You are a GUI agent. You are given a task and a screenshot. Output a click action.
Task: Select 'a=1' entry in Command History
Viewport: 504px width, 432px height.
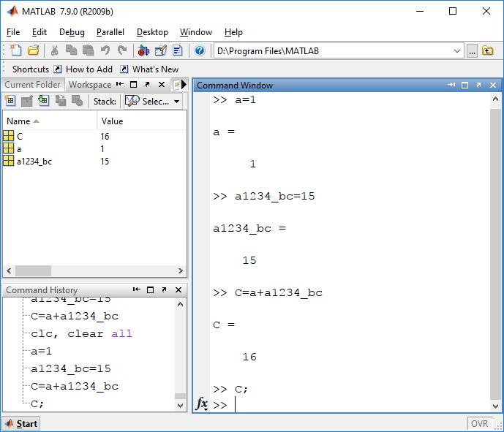click(x=41, y=351)
